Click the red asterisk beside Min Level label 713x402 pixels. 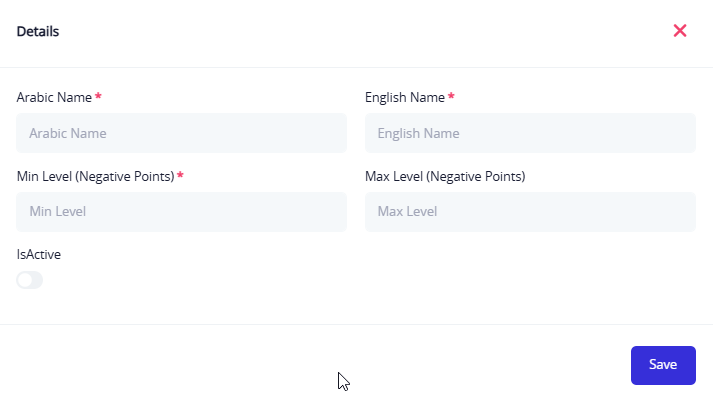(180, 176)
